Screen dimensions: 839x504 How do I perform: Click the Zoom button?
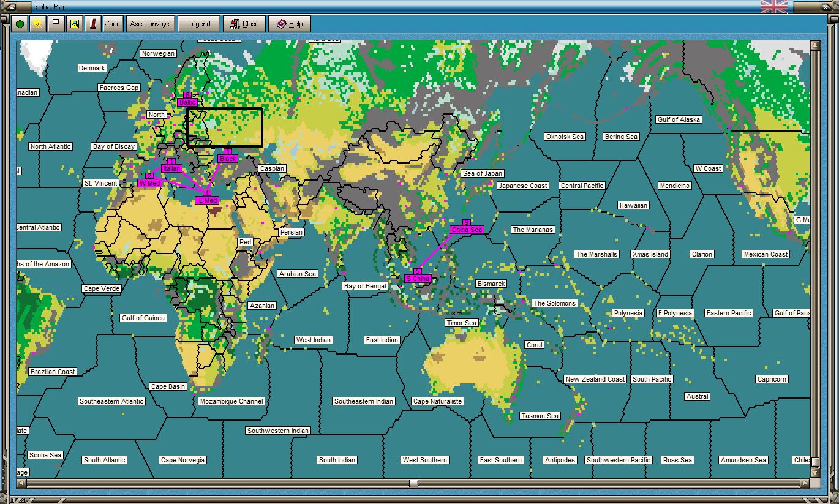[113, 24]
